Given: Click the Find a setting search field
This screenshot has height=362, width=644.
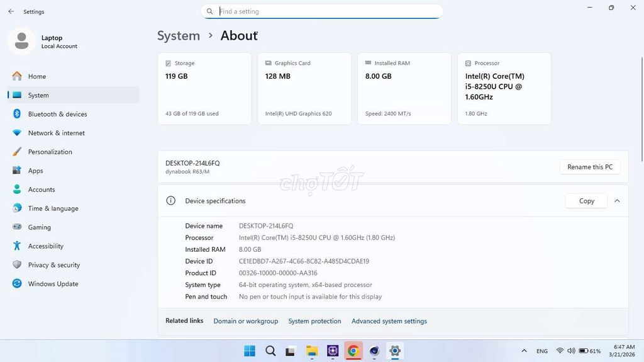Looking at the screenshot, I should click(321, 11).
